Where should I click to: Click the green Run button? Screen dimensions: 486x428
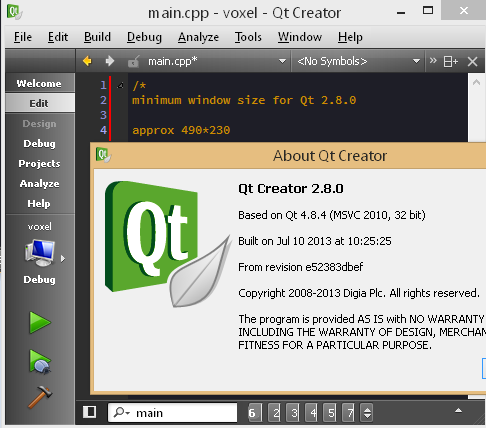click(x=40, y=322)
